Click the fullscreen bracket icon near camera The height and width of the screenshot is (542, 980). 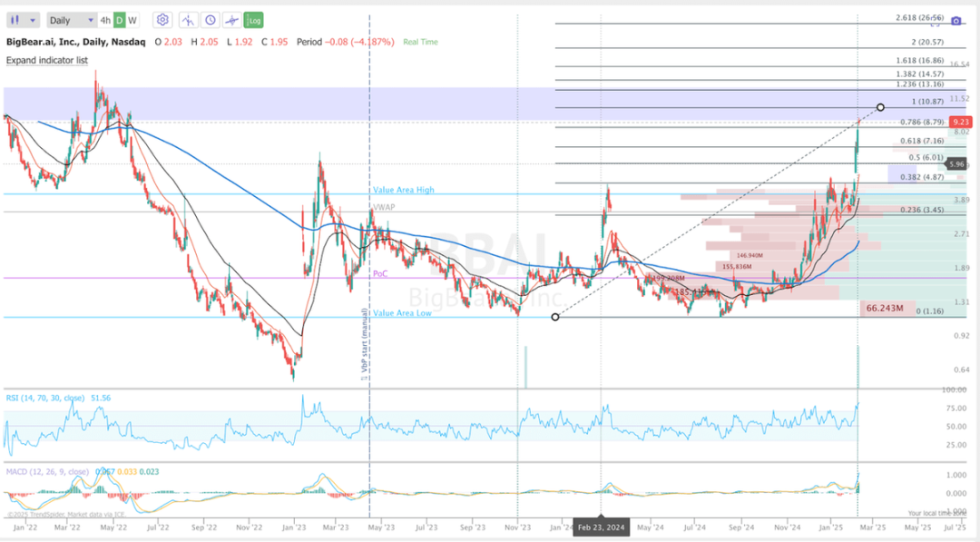pos(935,22)
